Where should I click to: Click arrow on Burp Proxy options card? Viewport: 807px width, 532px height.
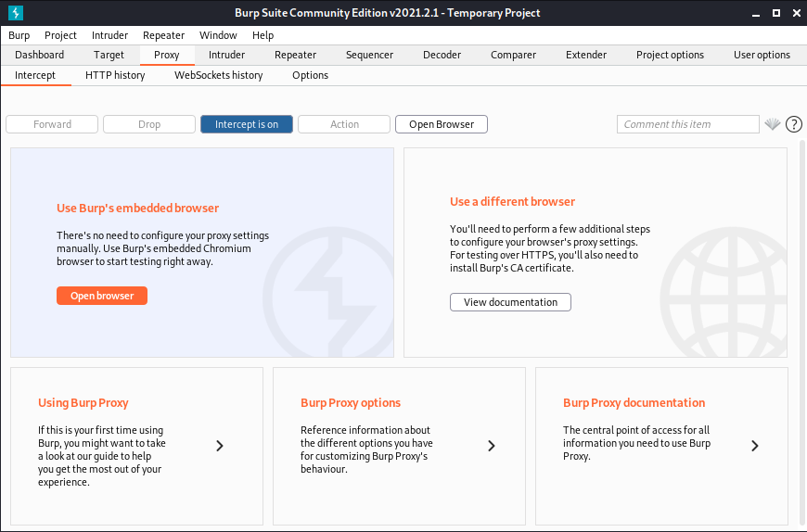tap(492, 446)
